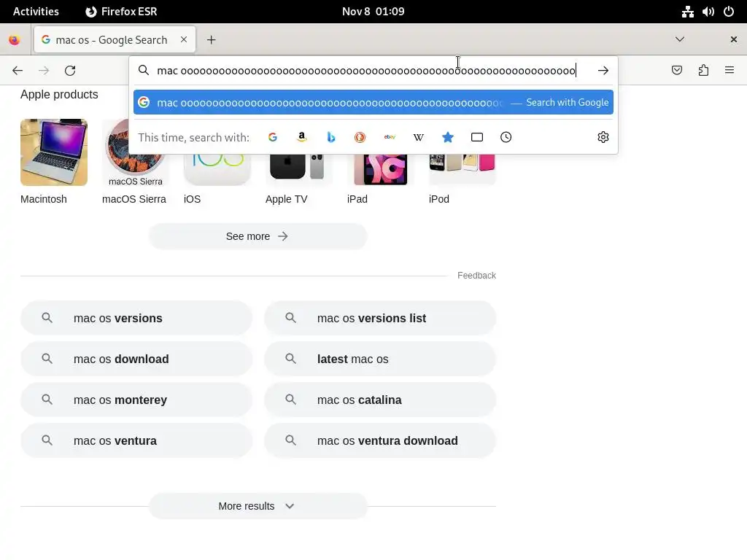Viewport: 747px width, 560px height.
Task: Search this time with Amazon
Action: pyautogui.click(x=301, y=137)
